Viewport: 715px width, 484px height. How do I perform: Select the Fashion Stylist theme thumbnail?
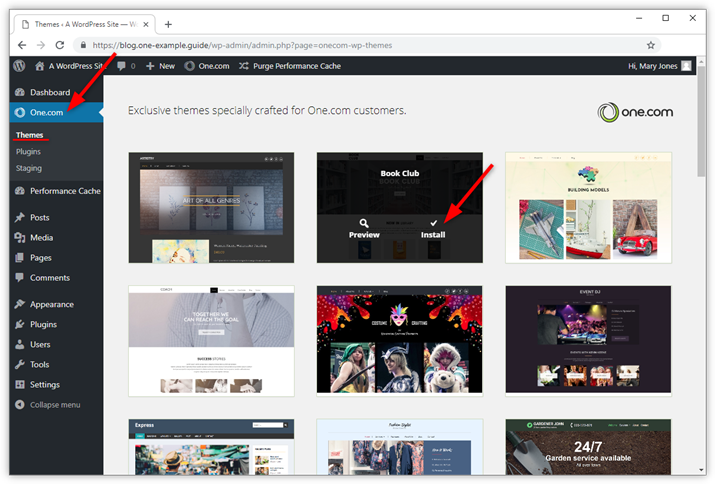[x=399, y=447]
